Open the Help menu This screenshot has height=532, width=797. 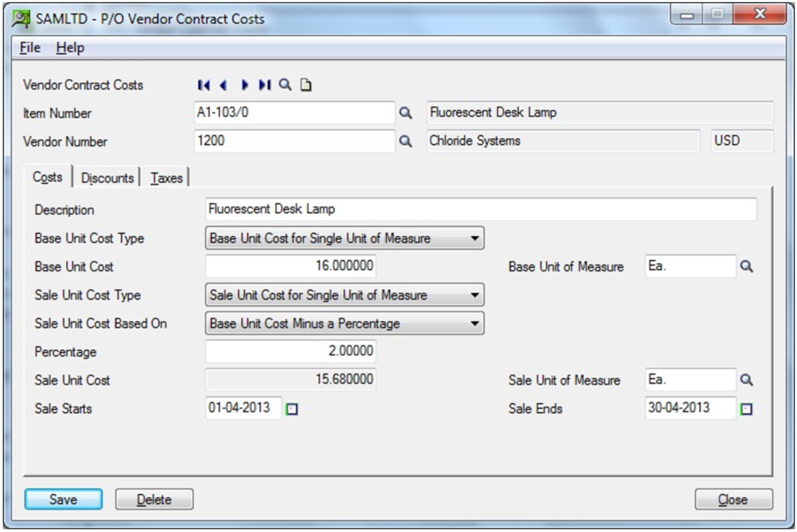pos(70,48)
